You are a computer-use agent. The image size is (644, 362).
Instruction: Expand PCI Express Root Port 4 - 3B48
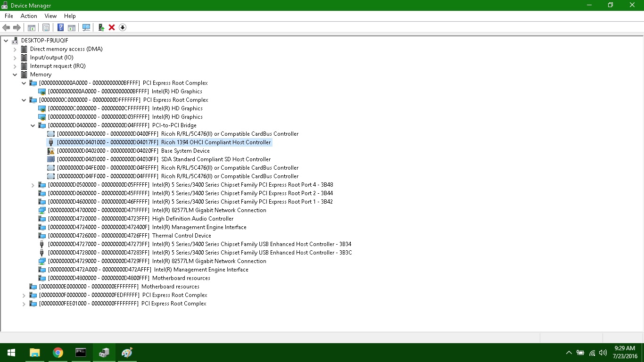[x=33, y=185]
